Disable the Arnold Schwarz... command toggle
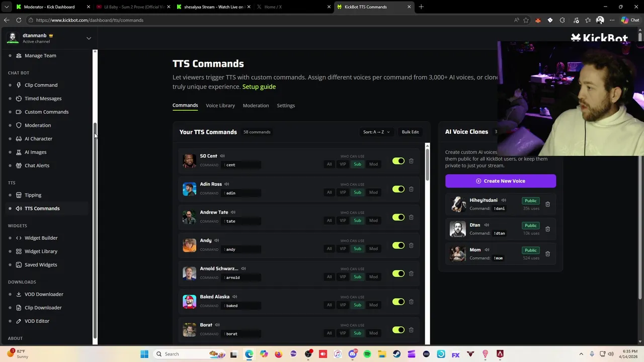 (x=398, y=274)
